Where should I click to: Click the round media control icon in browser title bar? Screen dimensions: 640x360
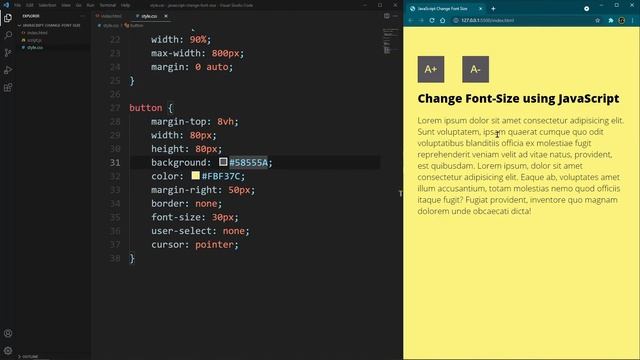click(587, 9)
